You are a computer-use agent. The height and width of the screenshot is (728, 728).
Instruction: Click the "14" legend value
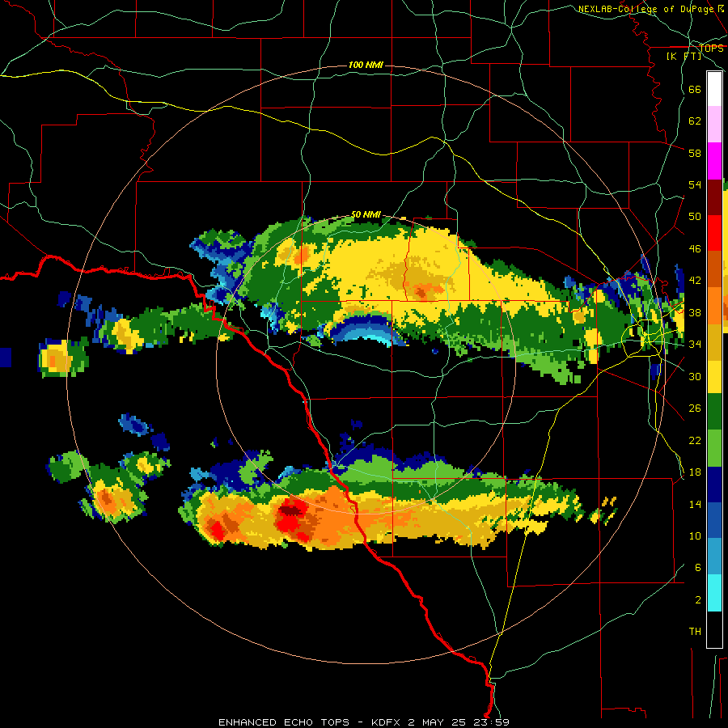click(695, 504)
